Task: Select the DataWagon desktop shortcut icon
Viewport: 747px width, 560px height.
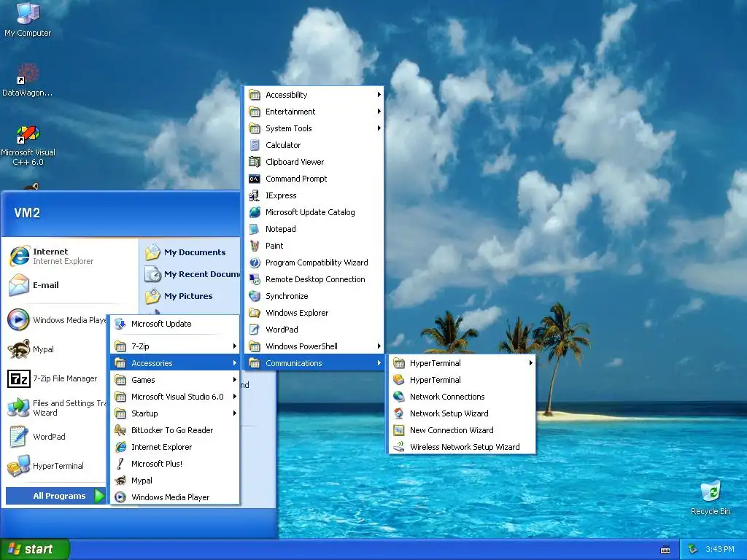Action: (28, 79)
